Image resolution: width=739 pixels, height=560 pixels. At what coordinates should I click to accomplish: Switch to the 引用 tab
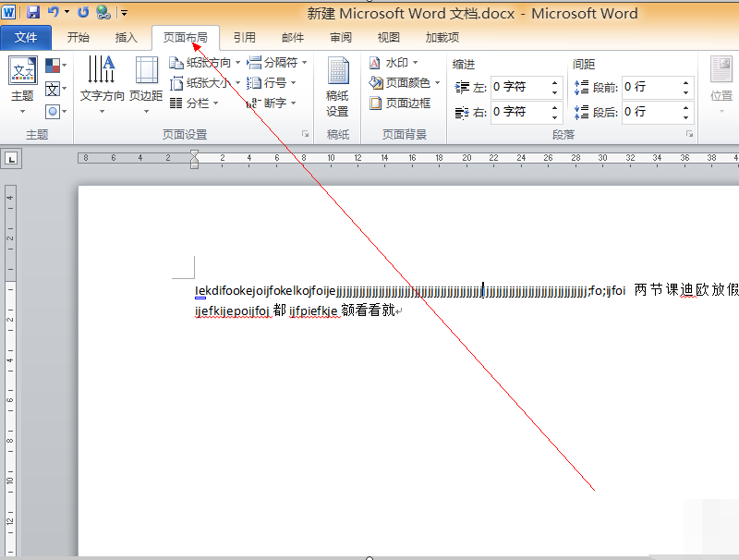245,37
